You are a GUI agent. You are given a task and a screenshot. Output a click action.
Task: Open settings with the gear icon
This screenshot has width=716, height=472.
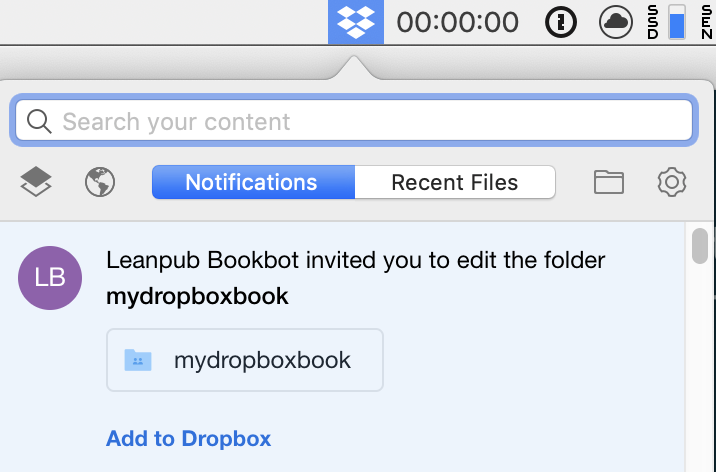(x=672, y=182)
